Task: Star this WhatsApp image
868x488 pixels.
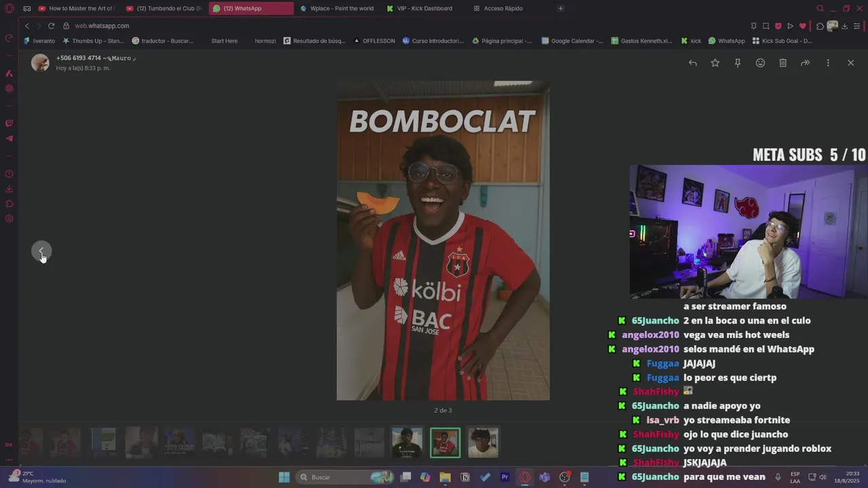Action: pos(715,63)
